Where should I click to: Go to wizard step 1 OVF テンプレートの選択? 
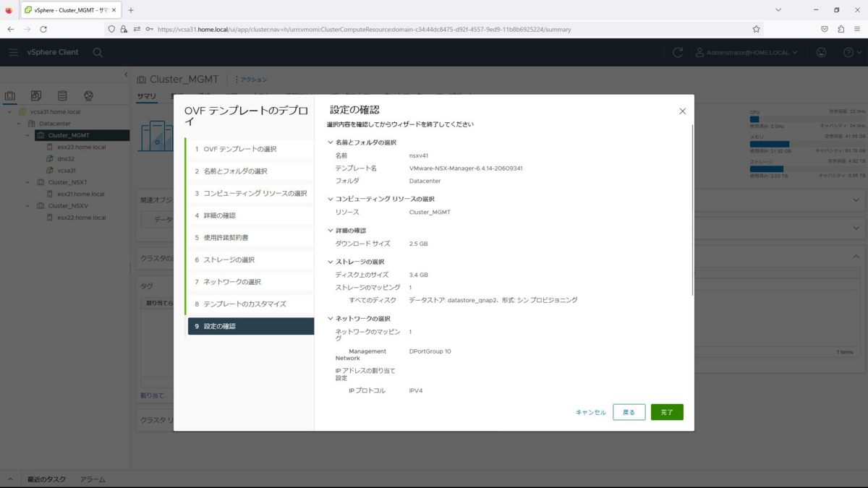[x=250, y=149]
